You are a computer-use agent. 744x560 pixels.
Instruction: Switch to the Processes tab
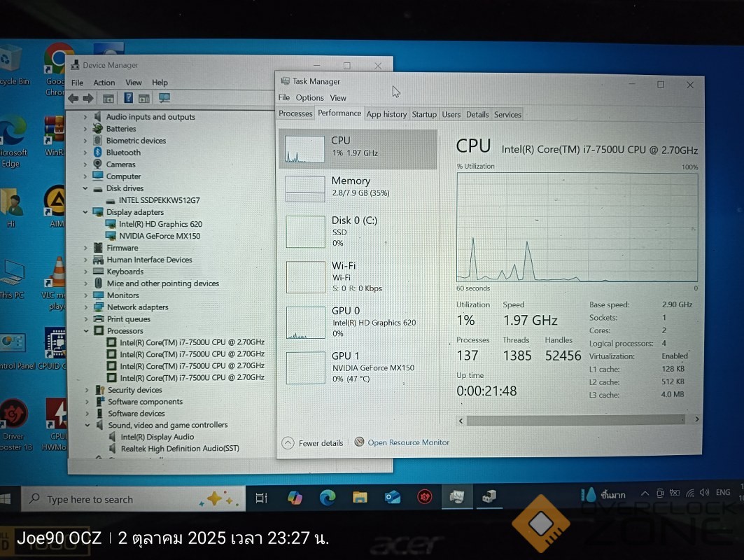click(x=295, y=113)
